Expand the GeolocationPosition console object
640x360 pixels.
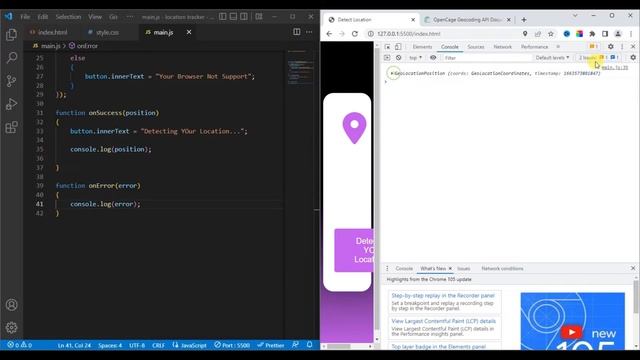click(392, 73)
